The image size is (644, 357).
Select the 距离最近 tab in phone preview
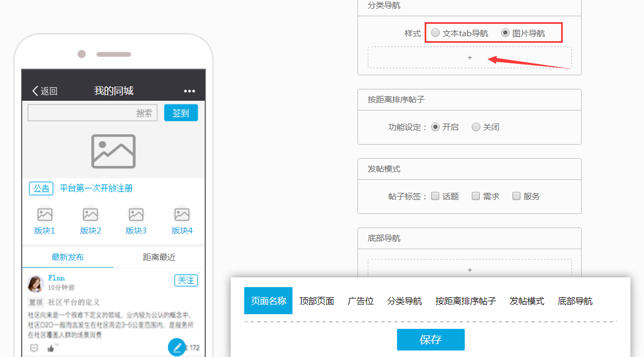click(159, 257)
